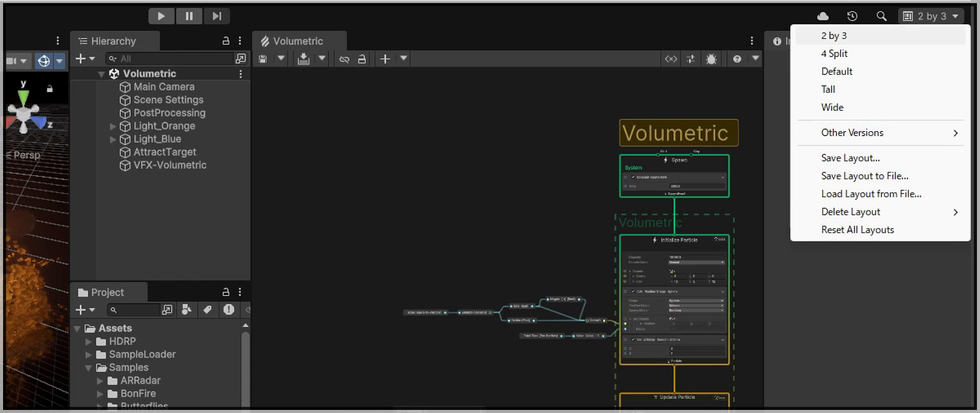Click the global search magnifier icon
980x413 pixels.
pyautogui.click(x=881, y=16)
